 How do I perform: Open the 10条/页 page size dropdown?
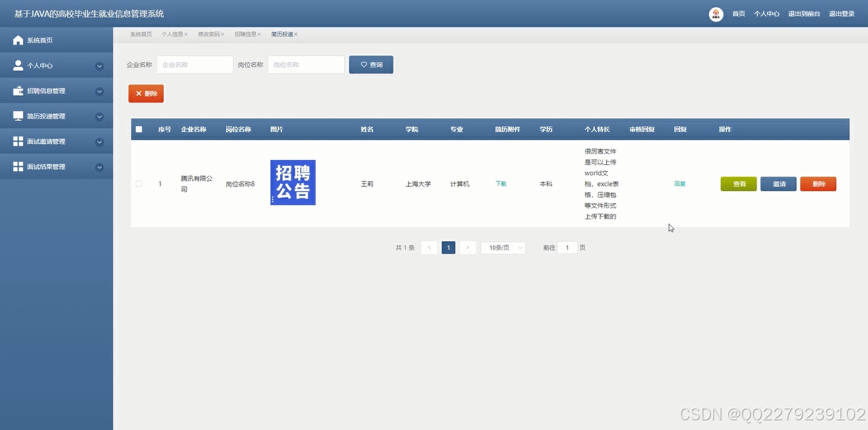pos(502,247)
